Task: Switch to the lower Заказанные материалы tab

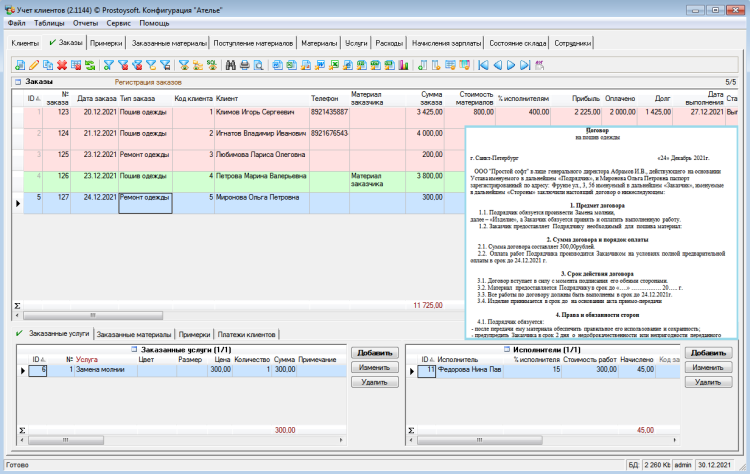Action: pos(133,333)
